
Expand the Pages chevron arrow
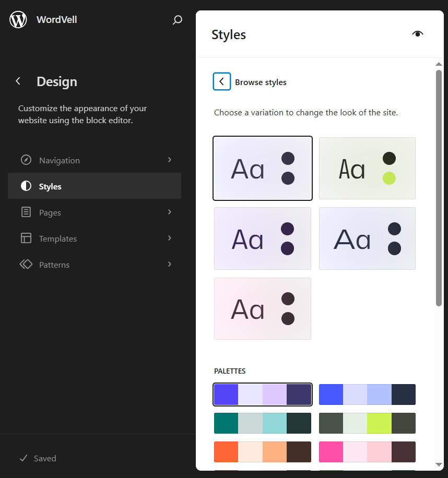170,212
